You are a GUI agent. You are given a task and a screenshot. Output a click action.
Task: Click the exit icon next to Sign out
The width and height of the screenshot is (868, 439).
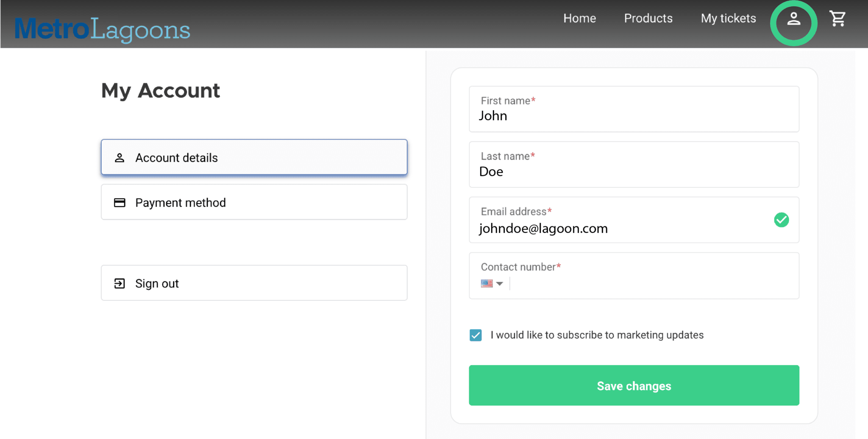pyautogui.click(x=119, y=283)
